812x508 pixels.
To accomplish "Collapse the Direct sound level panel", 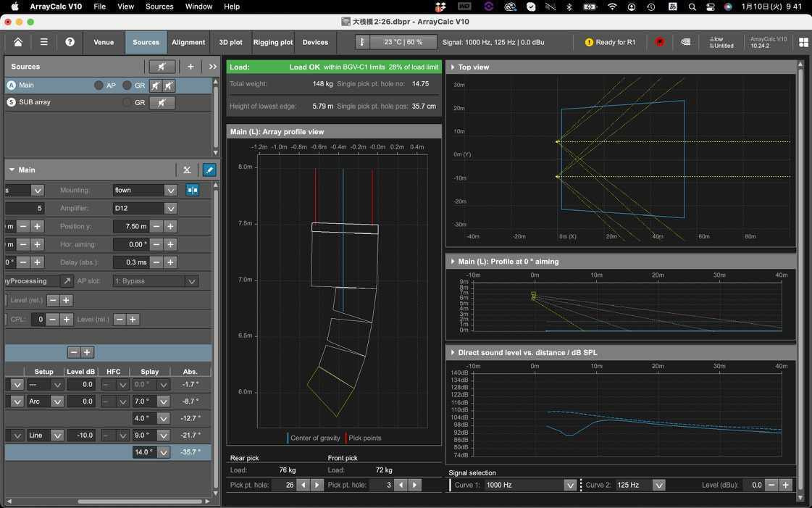I will click(x=453, y=353).
